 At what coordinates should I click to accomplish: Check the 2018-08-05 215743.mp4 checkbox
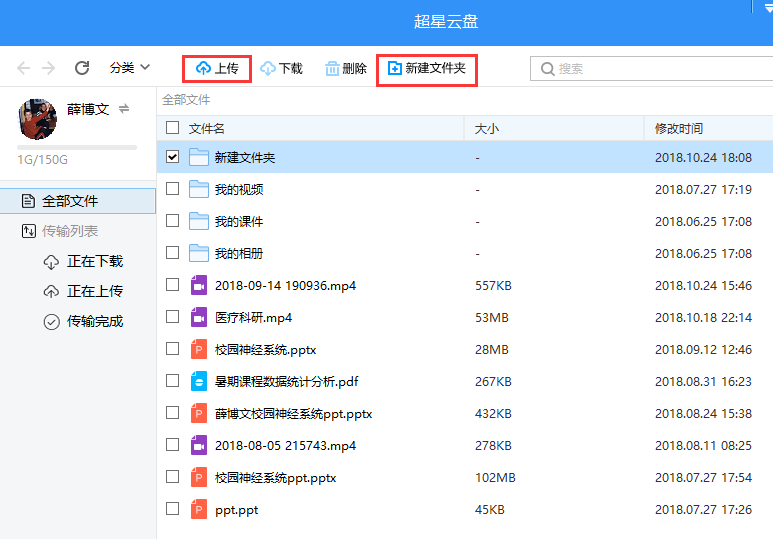pos(173,444)
